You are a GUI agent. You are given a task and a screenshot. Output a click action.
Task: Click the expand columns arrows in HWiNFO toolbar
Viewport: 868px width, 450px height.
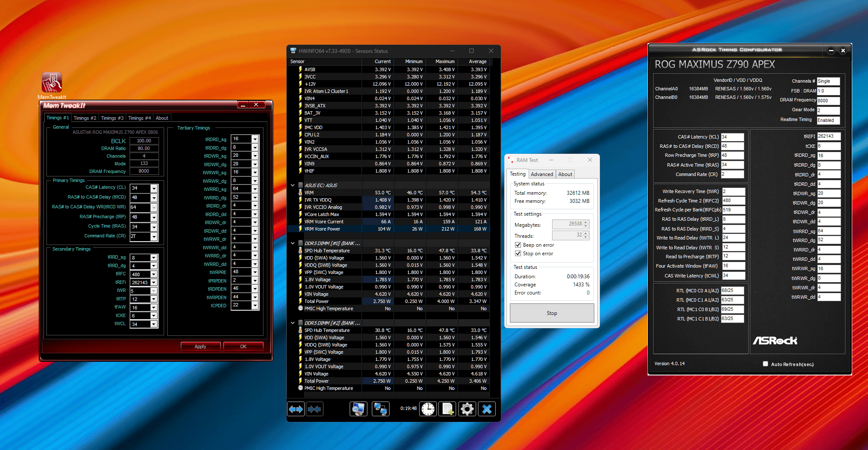click(x=296, y=409)
